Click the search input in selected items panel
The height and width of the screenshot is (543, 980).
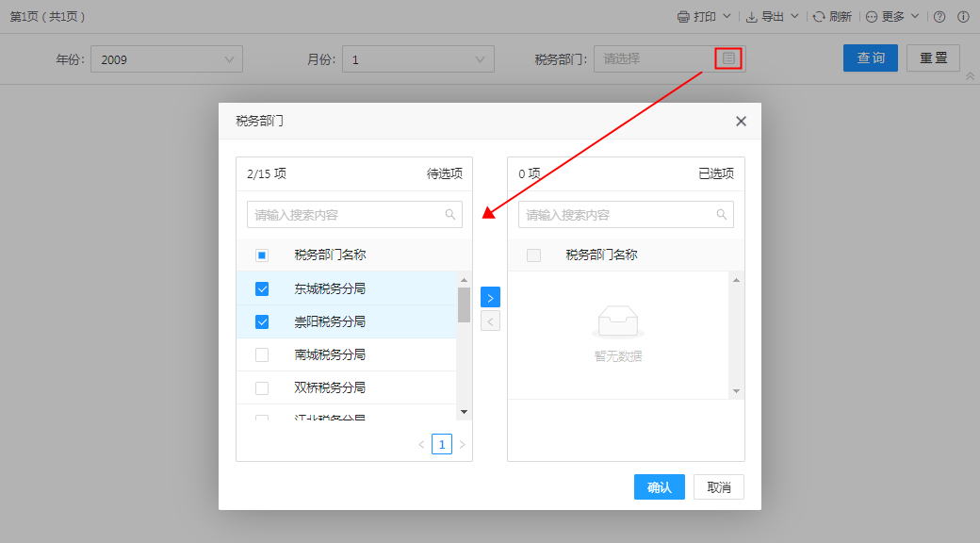[617, 215]
